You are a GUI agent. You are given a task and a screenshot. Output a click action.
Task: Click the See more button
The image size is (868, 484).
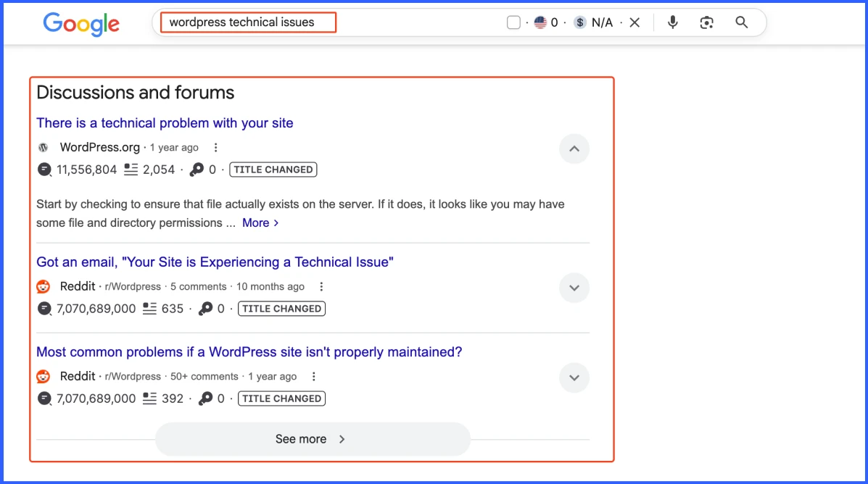(x=313, y=439)
